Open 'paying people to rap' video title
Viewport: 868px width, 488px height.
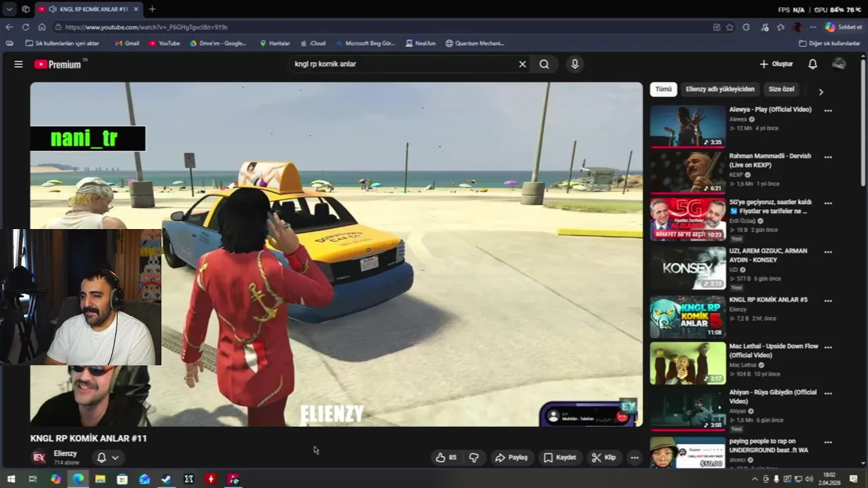point(769,445)
